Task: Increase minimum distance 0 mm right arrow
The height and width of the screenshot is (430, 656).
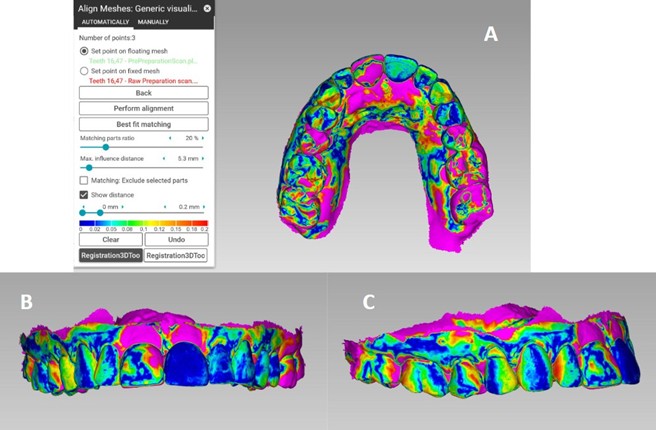Action: click(122, 207)
